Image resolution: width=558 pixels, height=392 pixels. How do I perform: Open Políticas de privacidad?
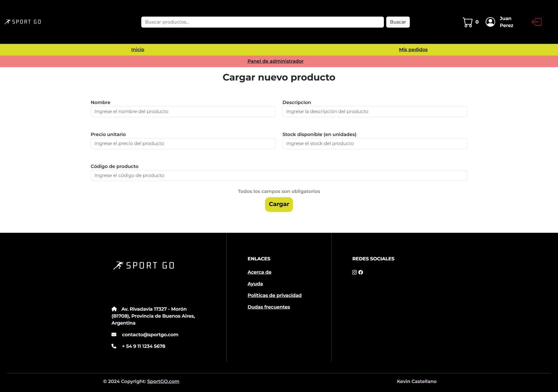click(274, 295)
